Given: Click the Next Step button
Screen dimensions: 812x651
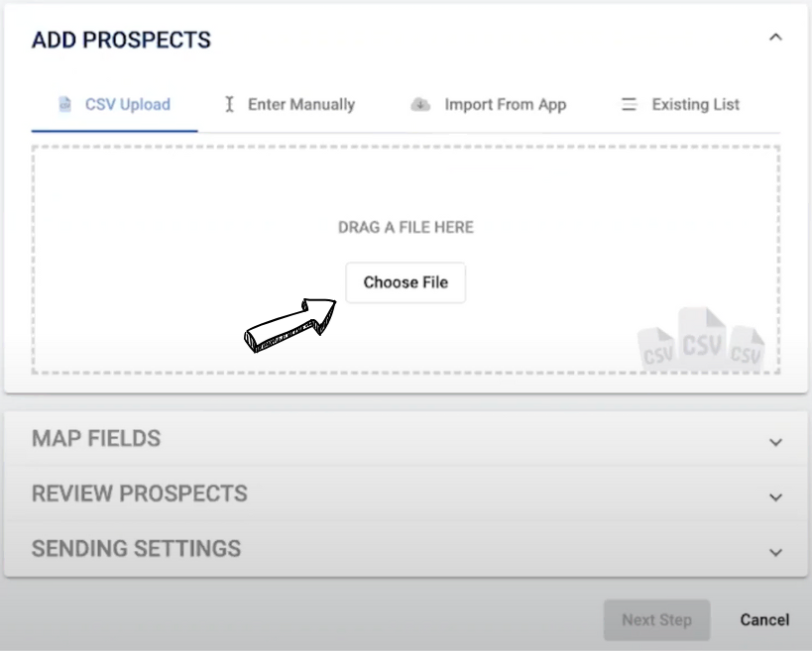Looking at the screenshot, I should [656, 619].
